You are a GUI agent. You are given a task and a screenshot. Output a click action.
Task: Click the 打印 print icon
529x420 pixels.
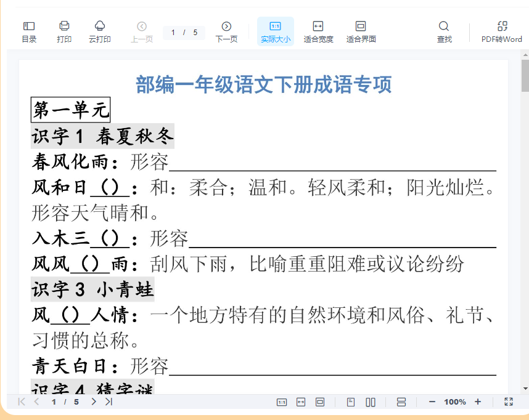[64, 31]
